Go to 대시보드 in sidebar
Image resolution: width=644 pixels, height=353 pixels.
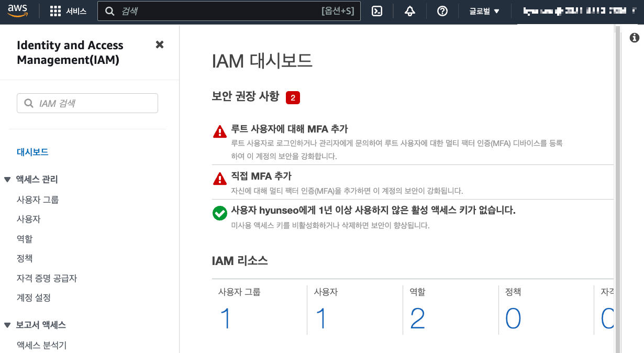pos(32,152)
